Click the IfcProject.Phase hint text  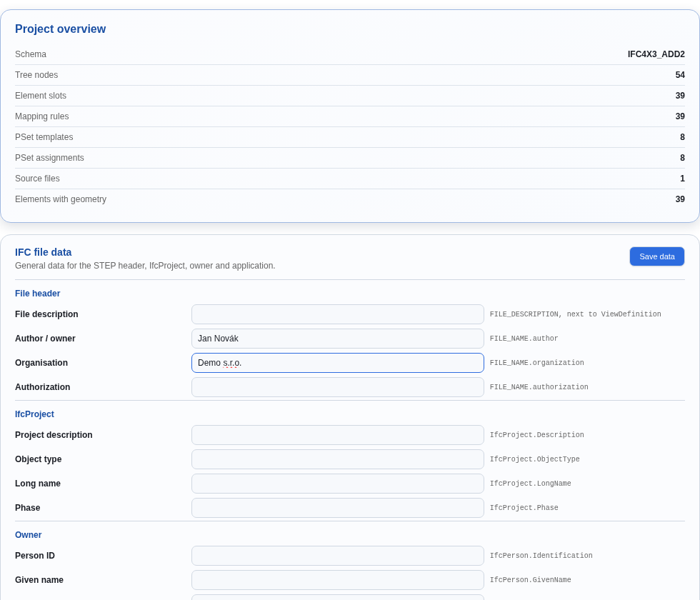click(524, 508)
